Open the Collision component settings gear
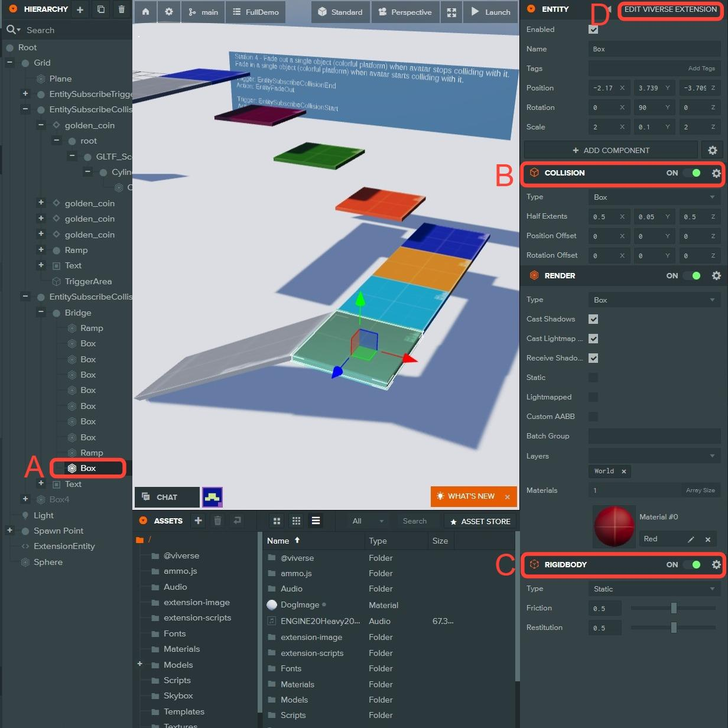This screenshot has height=728, width=728. click(x=716, y=173)
